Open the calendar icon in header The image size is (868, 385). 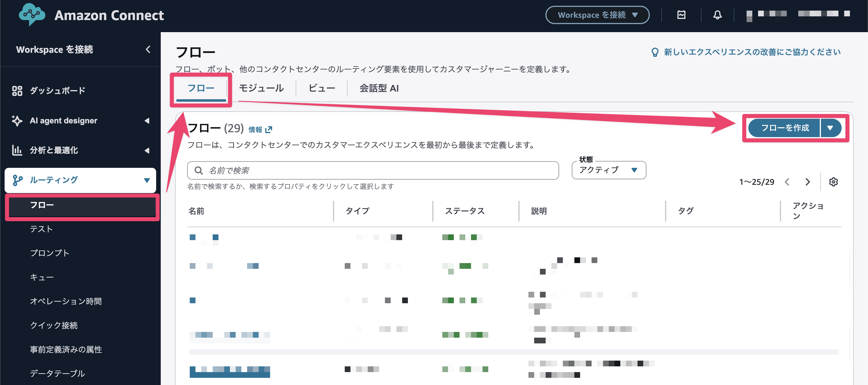point(681,15)
